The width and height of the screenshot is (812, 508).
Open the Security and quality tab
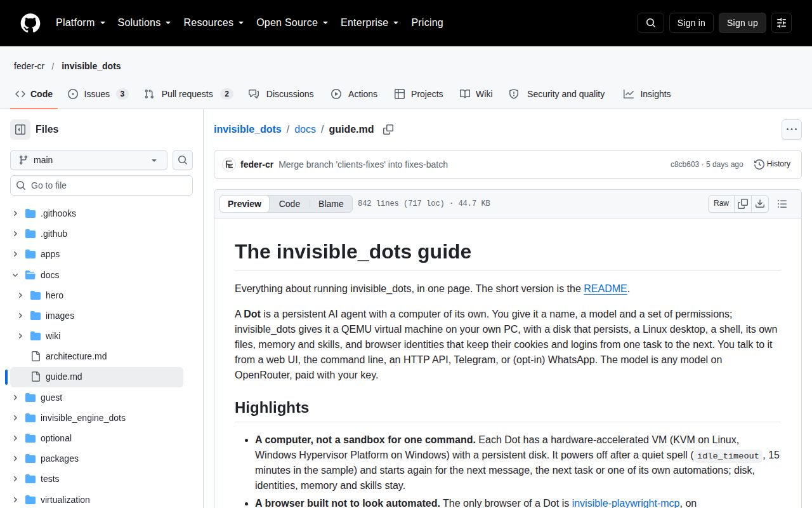(557, 94)
